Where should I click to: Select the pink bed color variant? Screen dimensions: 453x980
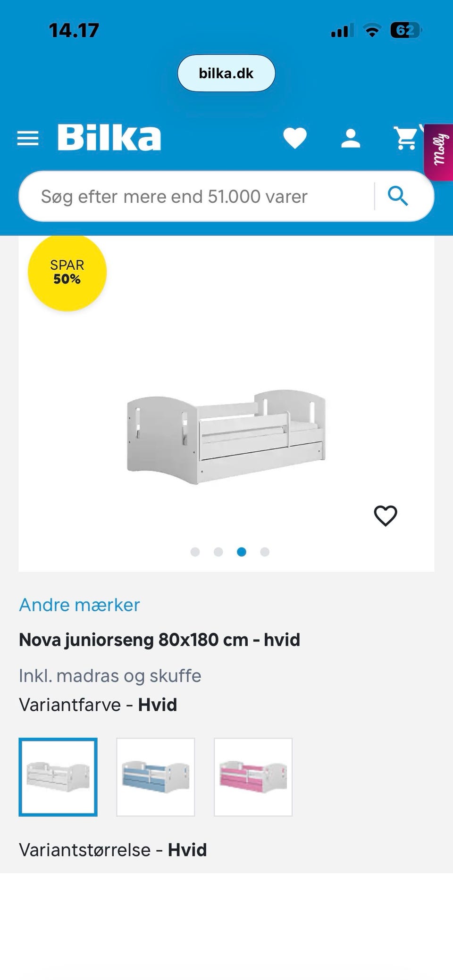coord(253,777)
